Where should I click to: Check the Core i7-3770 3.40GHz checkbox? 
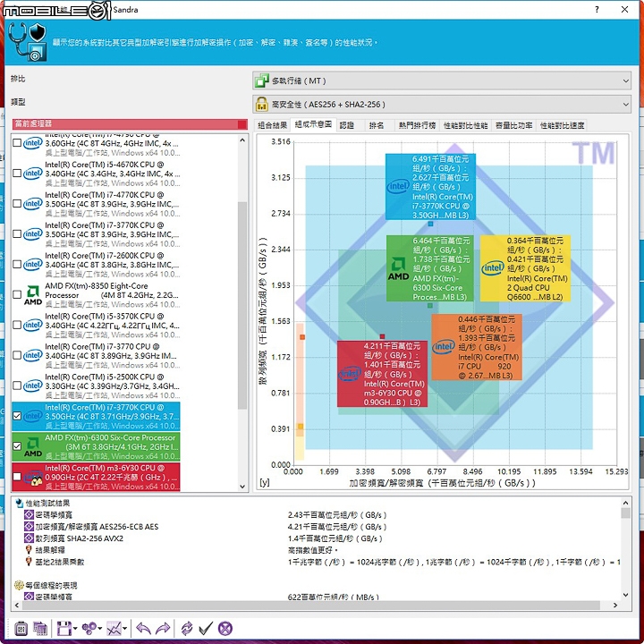(x=17, y=356)
